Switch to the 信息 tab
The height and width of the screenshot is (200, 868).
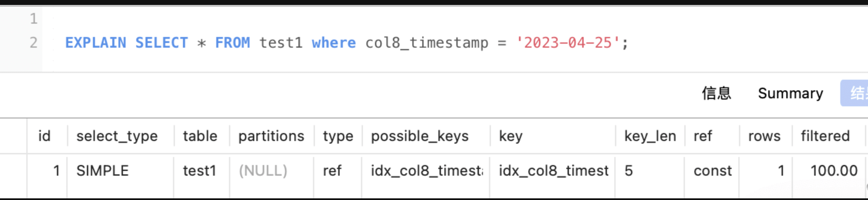coord(716,93)
